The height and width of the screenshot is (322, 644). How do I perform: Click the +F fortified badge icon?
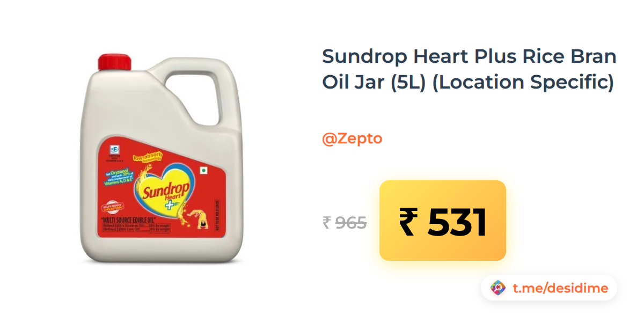(114, 149)
